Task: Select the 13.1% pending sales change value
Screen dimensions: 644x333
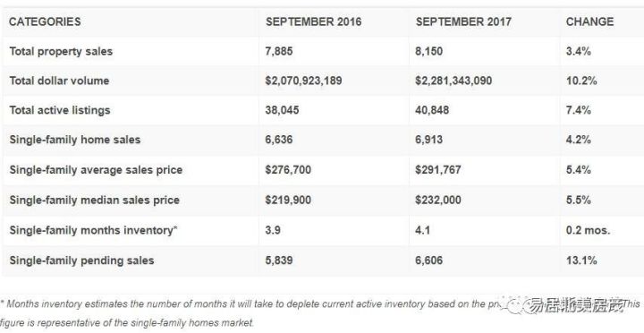Action: pos(581,260)
